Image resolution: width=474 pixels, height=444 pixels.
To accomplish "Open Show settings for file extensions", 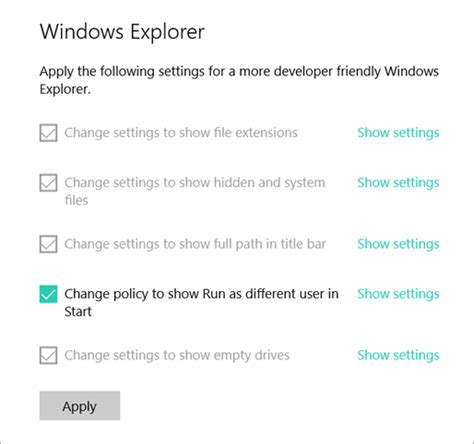I will (398, 133).
